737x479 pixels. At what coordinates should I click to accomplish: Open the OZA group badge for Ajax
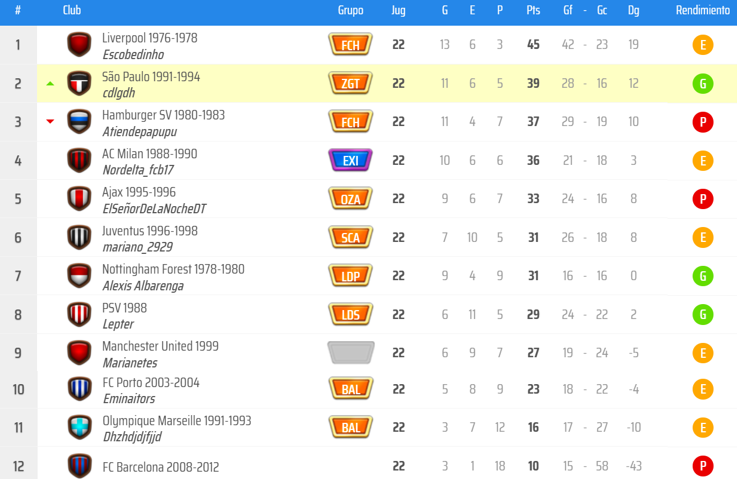tap(350, 199)
